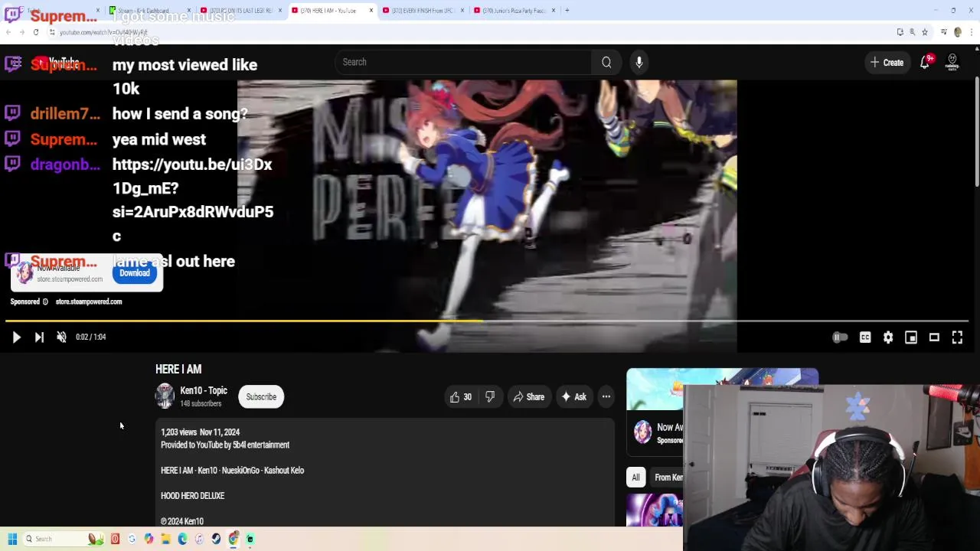
Task: Select the From Ken10 filter chip
Action: click(x=668, y=478)
